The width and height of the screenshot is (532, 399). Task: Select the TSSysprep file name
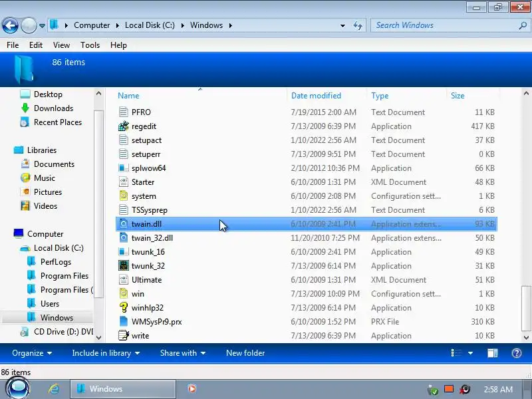(x=150, y=210)
